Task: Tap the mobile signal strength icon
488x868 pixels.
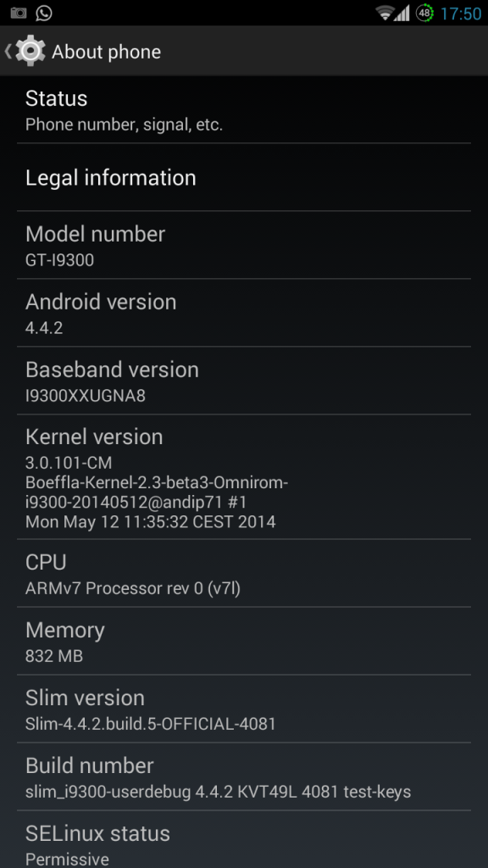Action: click(402, 13)
